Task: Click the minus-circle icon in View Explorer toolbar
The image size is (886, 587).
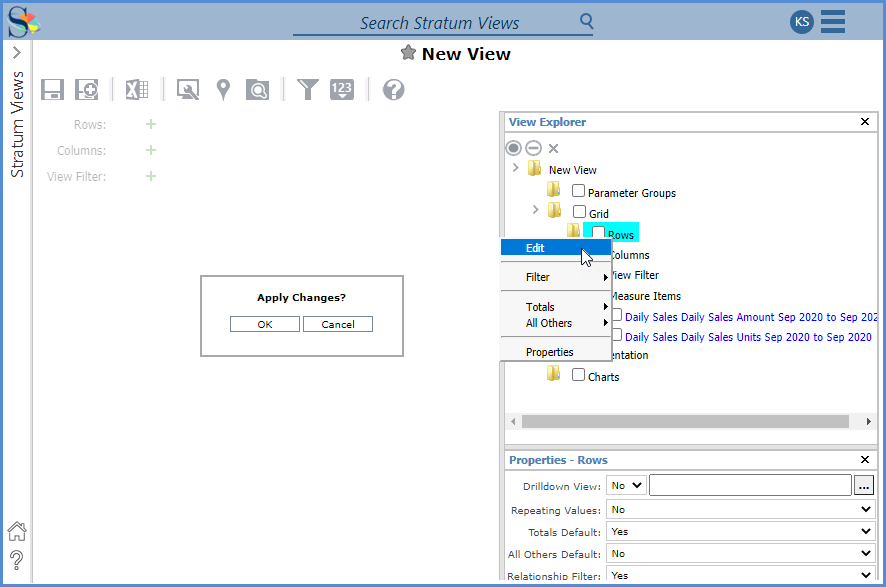Action: (533, 148)
